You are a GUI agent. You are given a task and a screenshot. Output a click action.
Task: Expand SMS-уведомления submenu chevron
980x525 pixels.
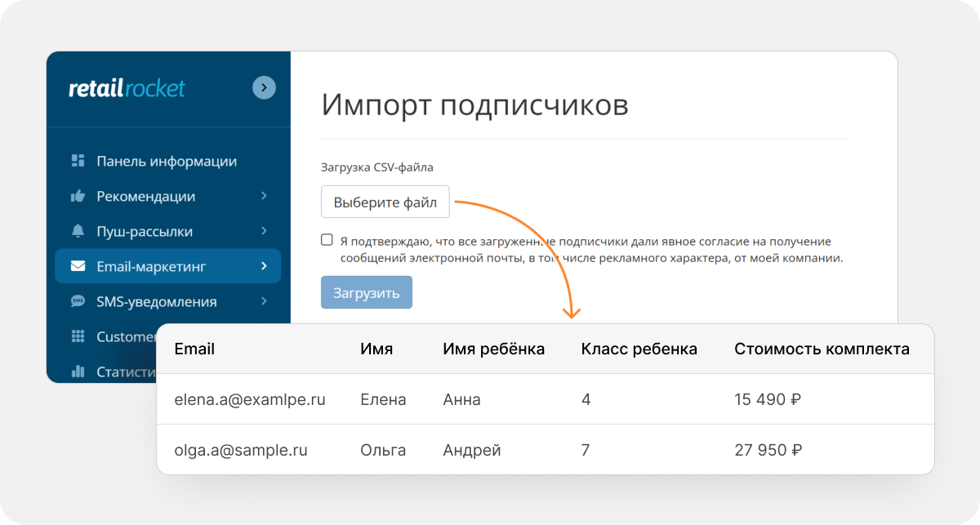pyautogui.click(x=264, y=301)
